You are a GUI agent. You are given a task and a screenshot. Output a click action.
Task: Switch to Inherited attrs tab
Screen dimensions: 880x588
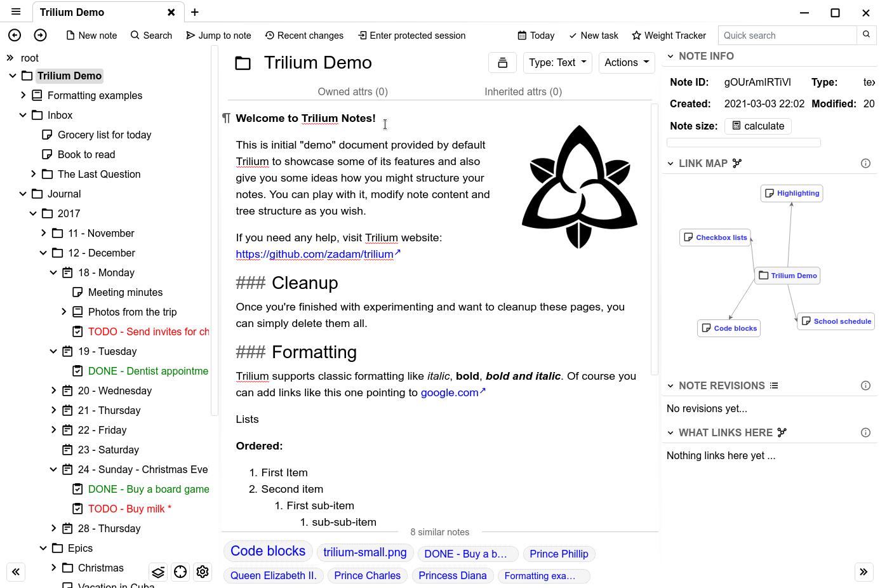click(x=523, y=92)
